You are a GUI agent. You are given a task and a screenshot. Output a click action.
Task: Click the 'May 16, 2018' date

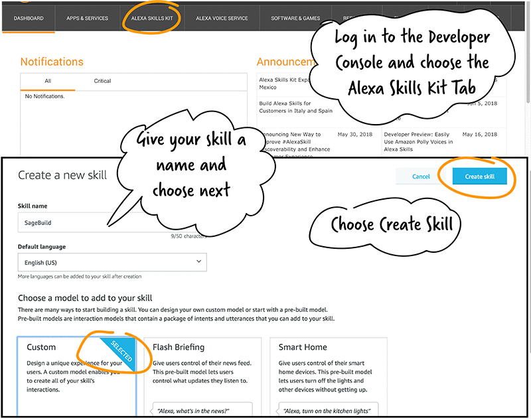(x=479, y=134)
